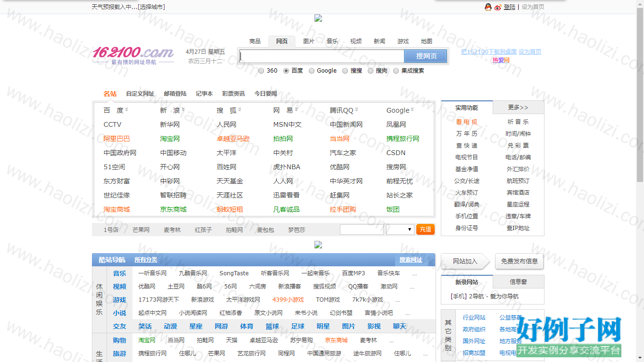Screen dimensions: 644x362
Task: Open the 起点中文网 link
Action: [152, 313]
